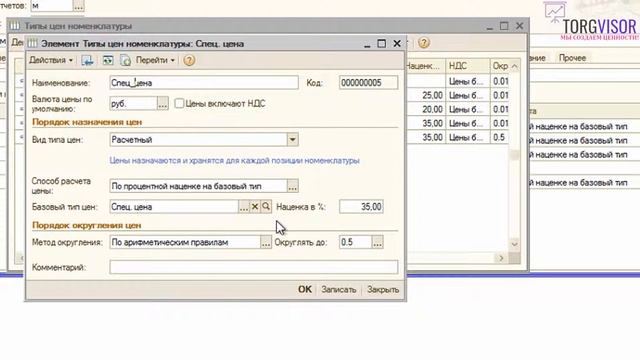Click the copy document icon in dialog toolbar

(x=125, y=60)
